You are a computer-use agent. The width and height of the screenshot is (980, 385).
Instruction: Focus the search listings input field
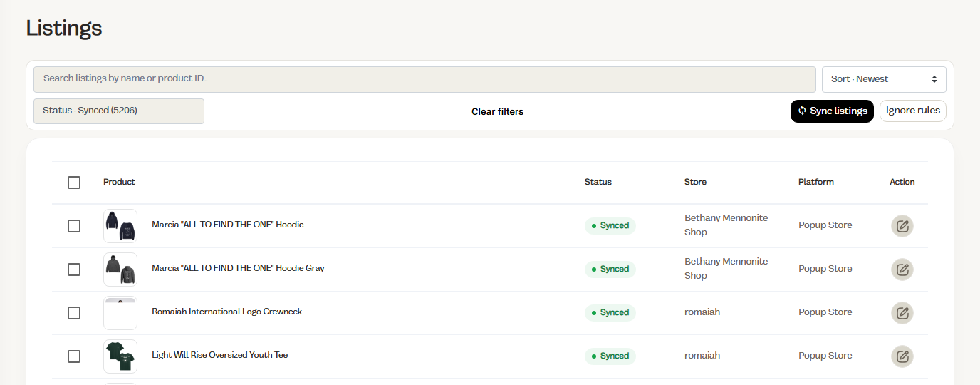(424, 79)
